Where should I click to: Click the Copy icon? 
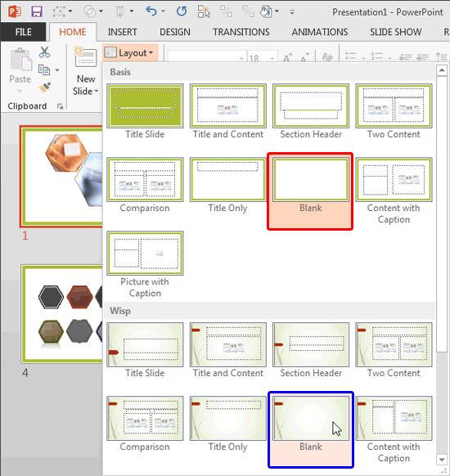click(x=44, y=70)
